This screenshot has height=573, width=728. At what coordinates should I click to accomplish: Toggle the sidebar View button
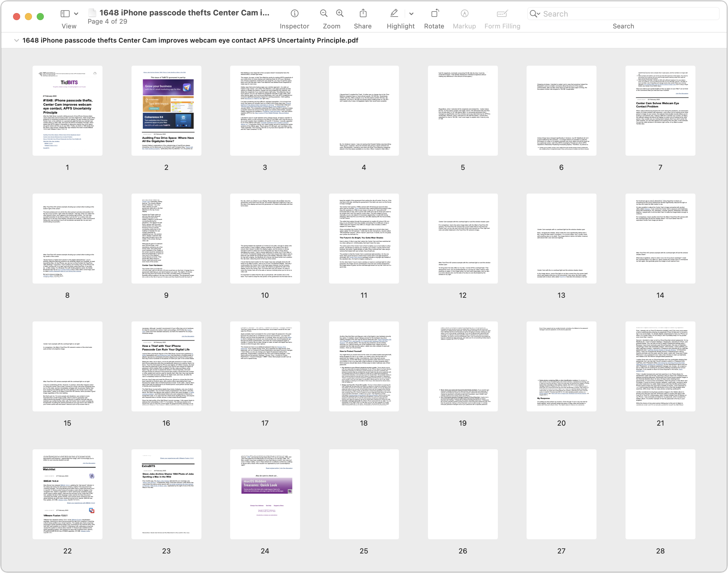[x=65, y=14]
